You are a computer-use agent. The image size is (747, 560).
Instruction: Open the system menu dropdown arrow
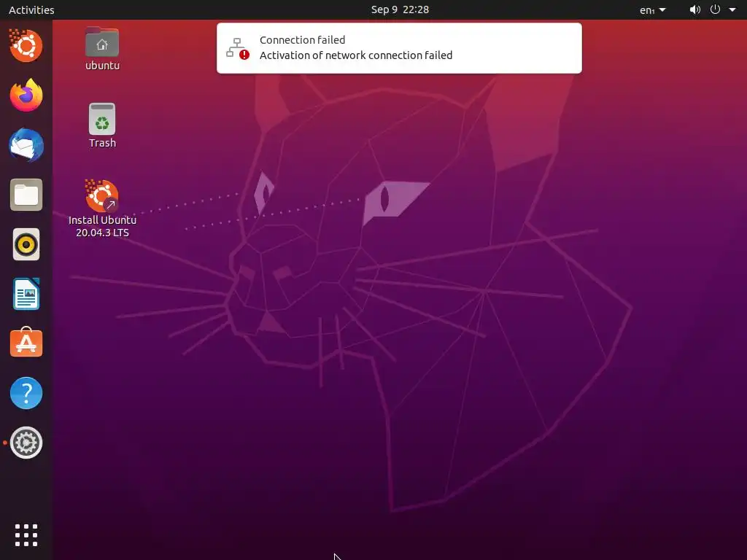732,9
